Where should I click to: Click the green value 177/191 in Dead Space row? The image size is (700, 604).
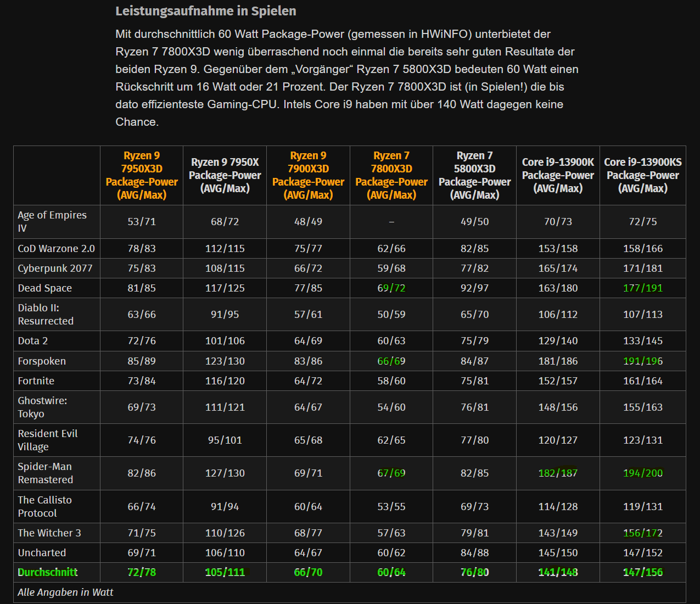tap(643, 288)
